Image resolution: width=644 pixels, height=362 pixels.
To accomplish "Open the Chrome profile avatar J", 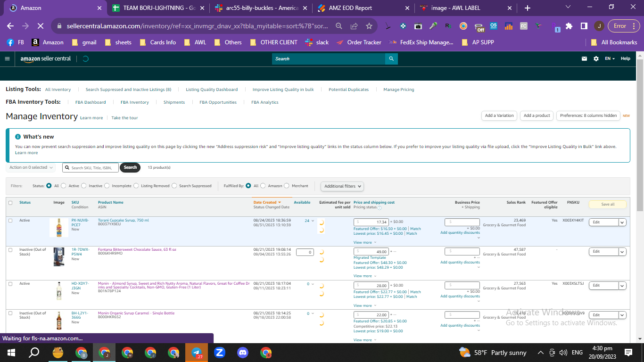I will tap(599, 26).
